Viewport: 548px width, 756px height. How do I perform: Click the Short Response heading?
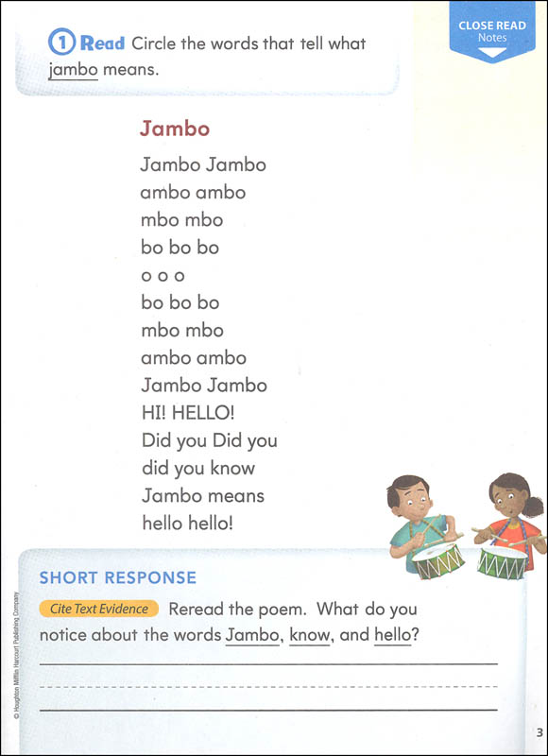(117, 577)
